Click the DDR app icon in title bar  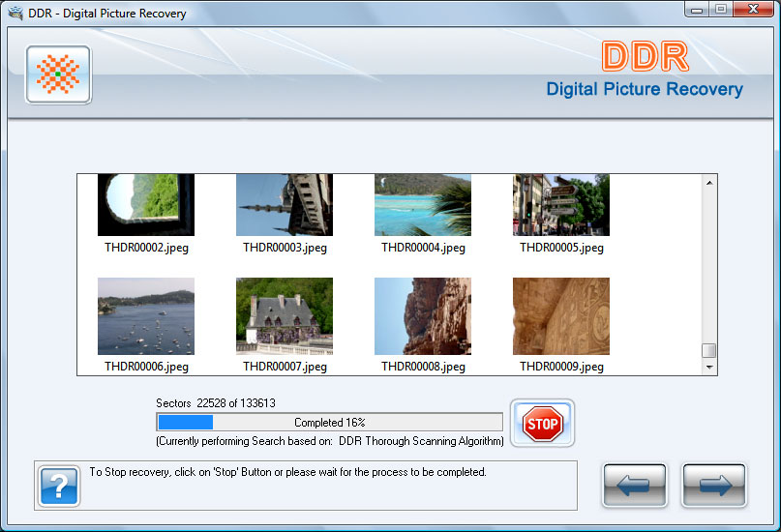[x=15, y=13]
